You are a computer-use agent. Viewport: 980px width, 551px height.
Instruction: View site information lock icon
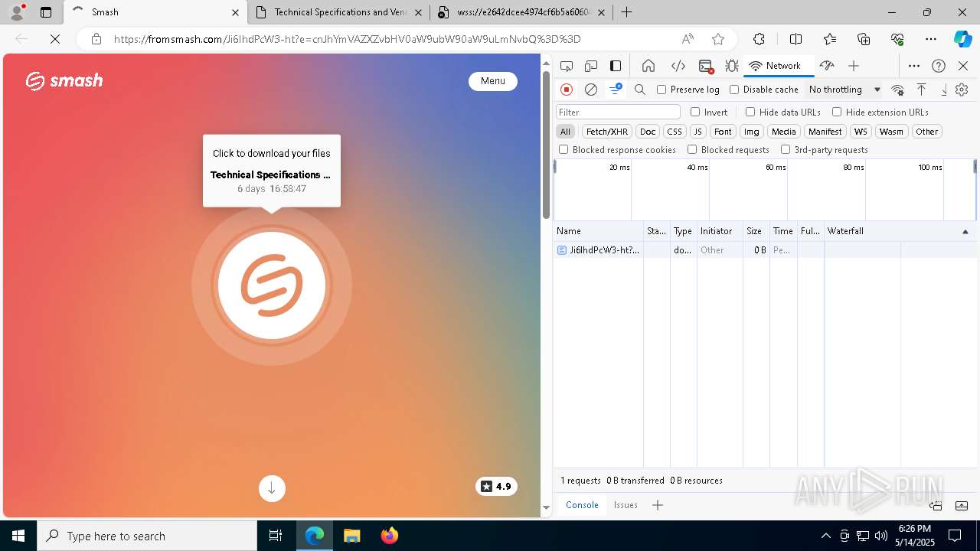[x=96, y=39]
